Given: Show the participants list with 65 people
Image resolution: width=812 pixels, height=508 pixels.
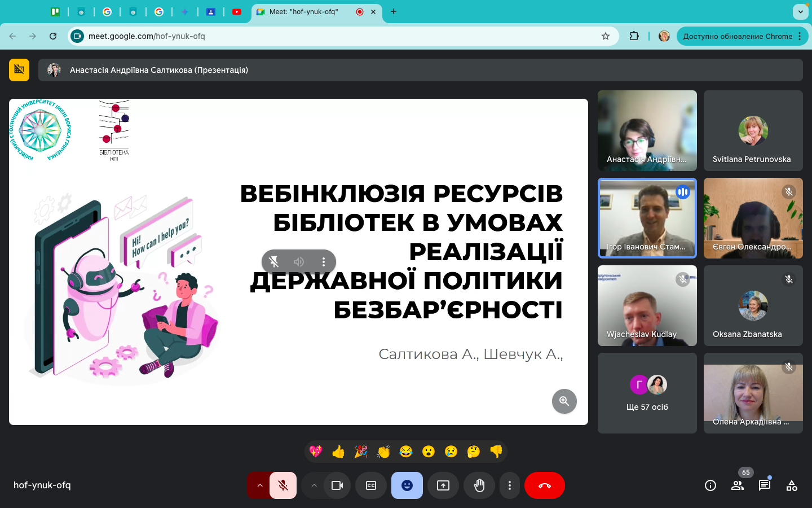Looking at the screenshot, I should click(738, 485).
